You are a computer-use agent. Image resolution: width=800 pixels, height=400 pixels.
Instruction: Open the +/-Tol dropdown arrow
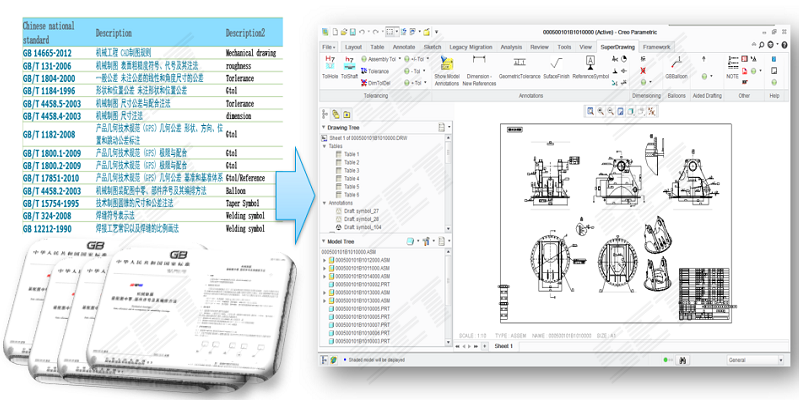click(428, 59)
